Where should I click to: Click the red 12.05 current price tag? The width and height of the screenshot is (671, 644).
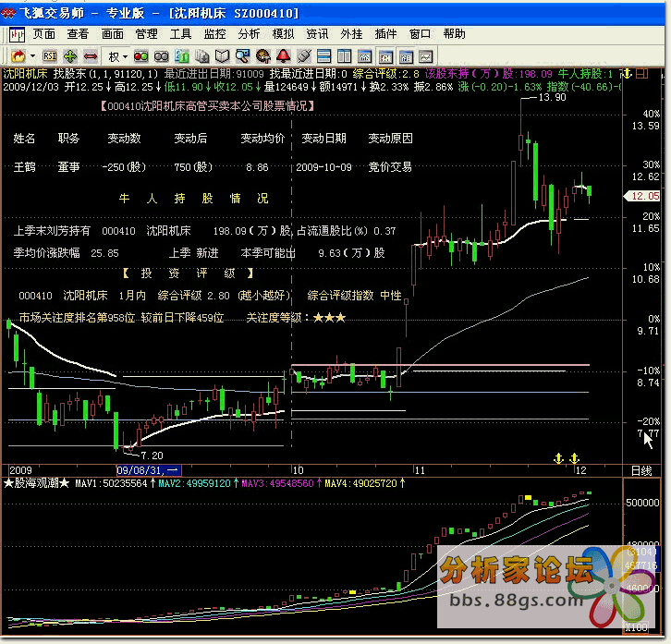pos(641,196)
